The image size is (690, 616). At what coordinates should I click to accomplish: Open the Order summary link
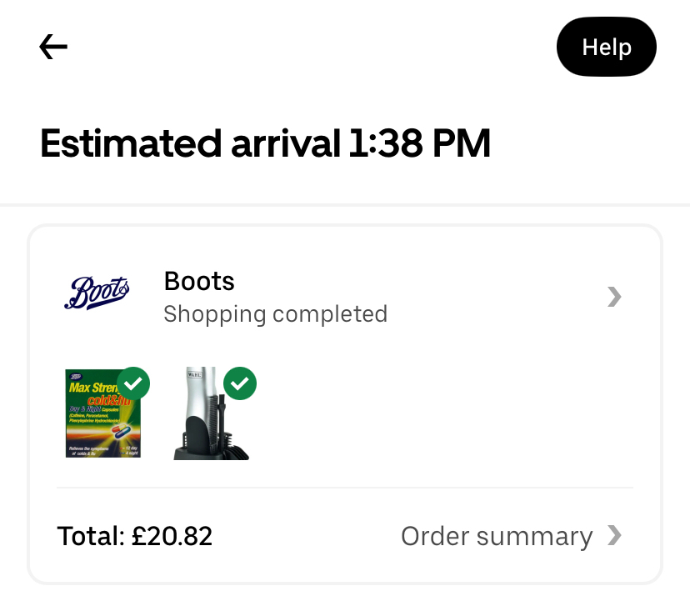click(x=497, y=536)
